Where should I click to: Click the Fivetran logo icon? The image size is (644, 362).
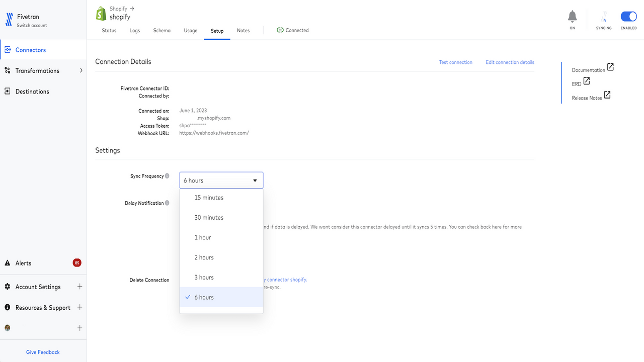9,20
